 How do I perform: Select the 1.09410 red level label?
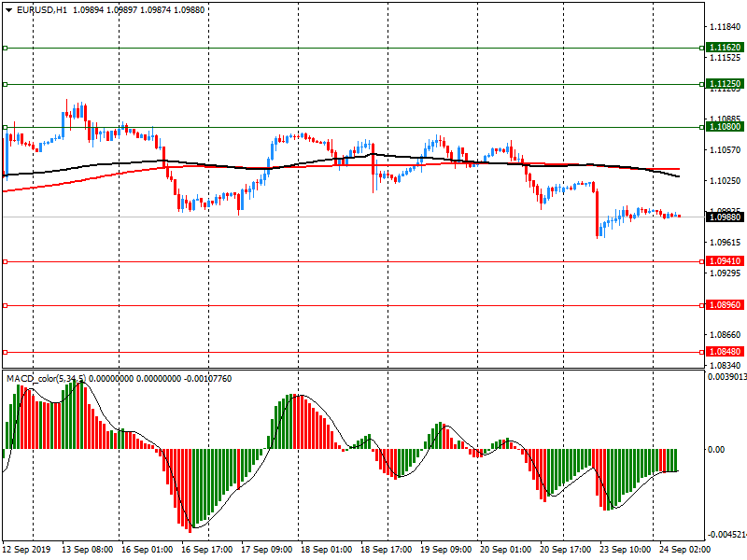tap(726, 261)
